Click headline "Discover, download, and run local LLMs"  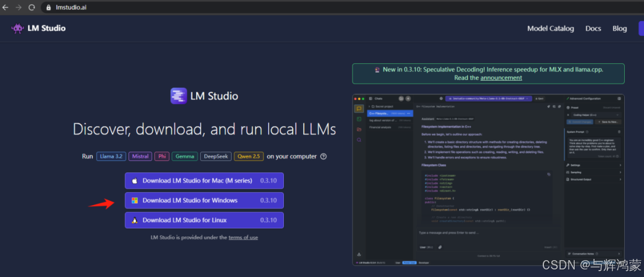pos(205,129)
